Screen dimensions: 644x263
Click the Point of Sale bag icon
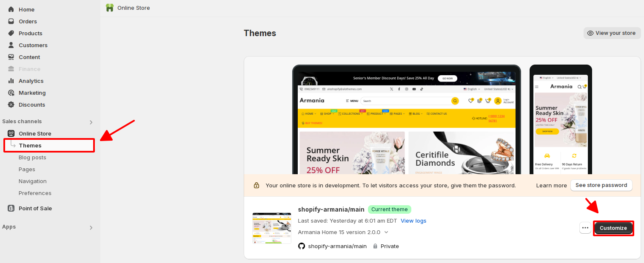point(11,208)
